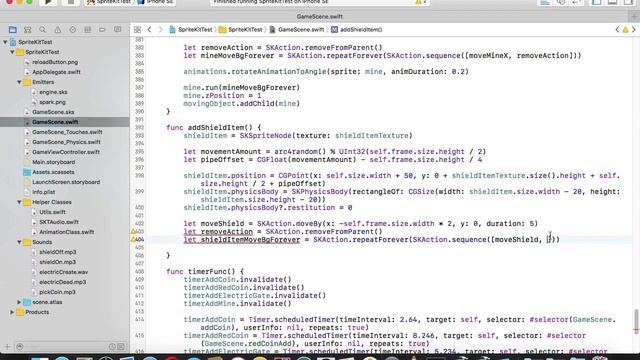Open the Symbol navigator
The image size is (640, 360).
pos(28,30)
